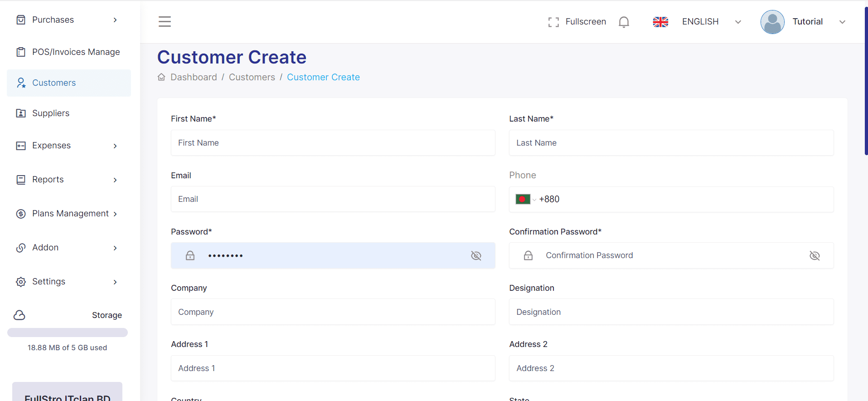The width and height of the screenshot is (868, 401).
Task: Click the Fullscreen brackets icon
Action: click(553, 22)
